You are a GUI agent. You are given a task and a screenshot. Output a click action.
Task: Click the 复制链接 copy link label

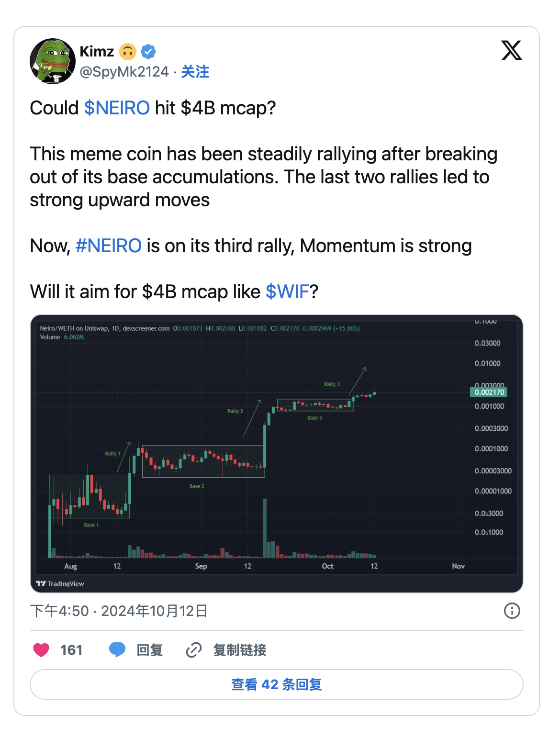coord(239,650)
